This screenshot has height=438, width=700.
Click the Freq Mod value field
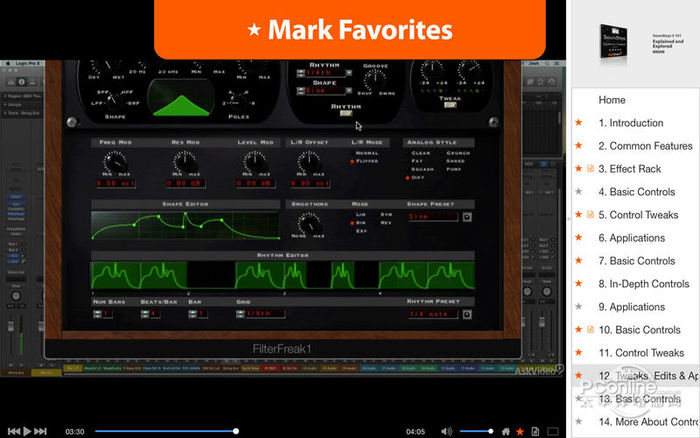coord(116,184)
